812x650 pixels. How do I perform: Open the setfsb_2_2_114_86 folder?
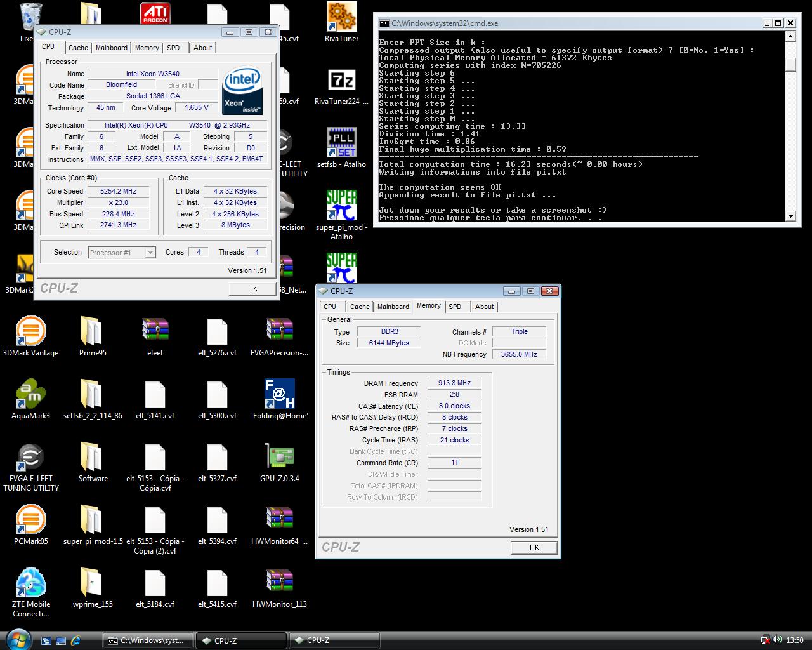[93, 400]
